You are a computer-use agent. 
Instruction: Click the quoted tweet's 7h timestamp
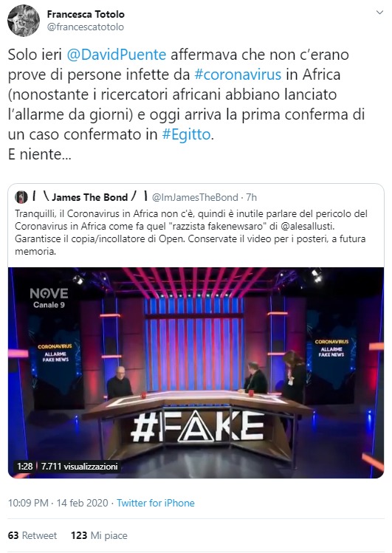pyautogui.click(x=251, y=197)
